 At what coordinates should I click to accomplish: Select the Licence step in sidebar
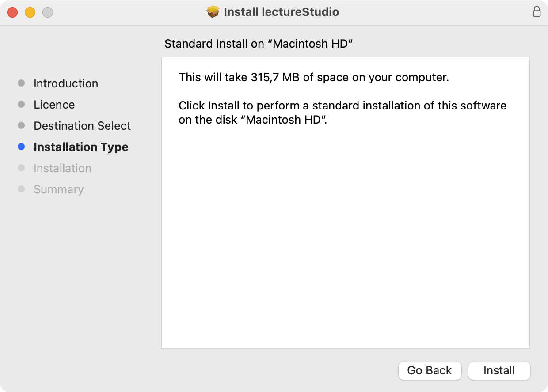54,105
